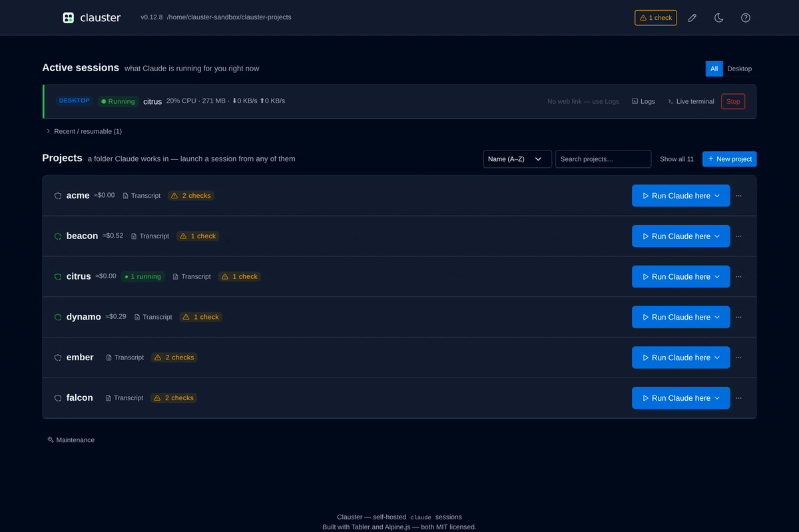The width and height of the screenshot is (799, 532).
Task: View beacon's 1 check warning badge
Action: (198, 236)
